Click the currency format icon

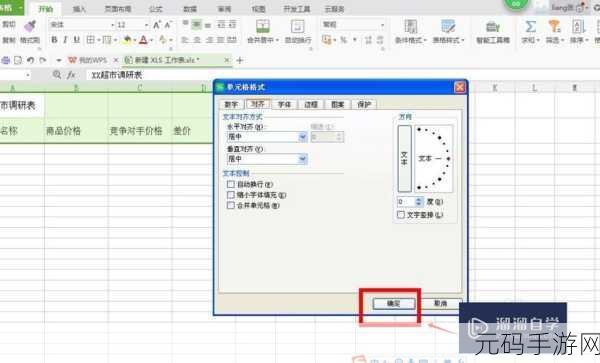pyautogui.click(x=326, y=39)
